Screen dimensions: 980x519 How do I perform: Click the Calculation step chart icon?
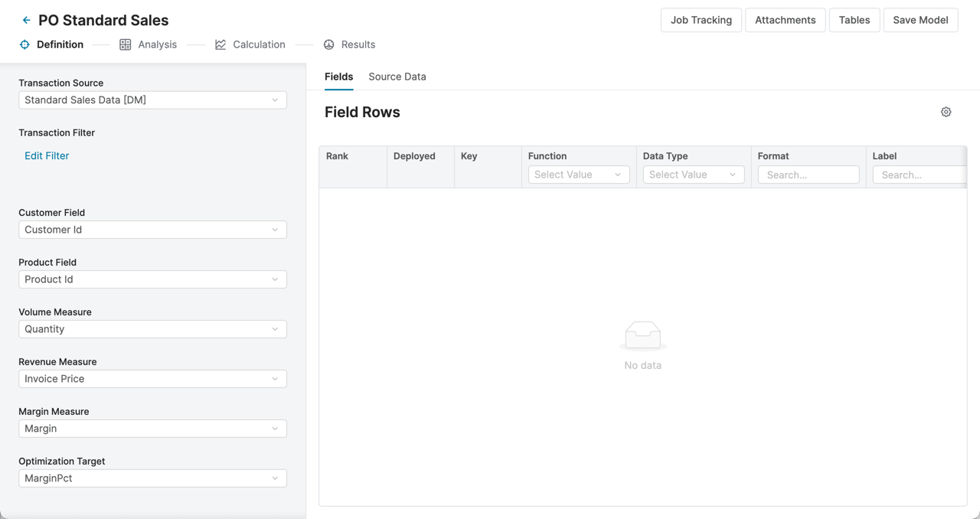[220, 44]
